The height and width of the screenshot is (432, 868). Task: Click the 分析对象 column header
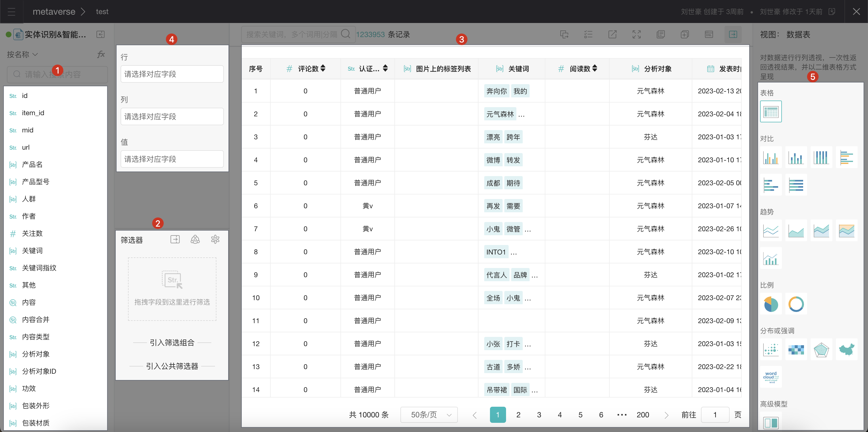pos(651,69)
